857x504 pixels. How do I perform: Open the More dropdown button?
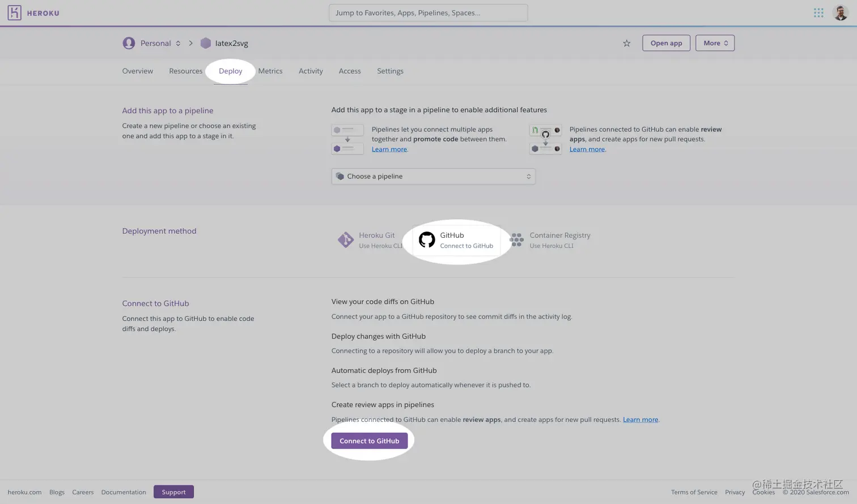(x=715, y=43)
